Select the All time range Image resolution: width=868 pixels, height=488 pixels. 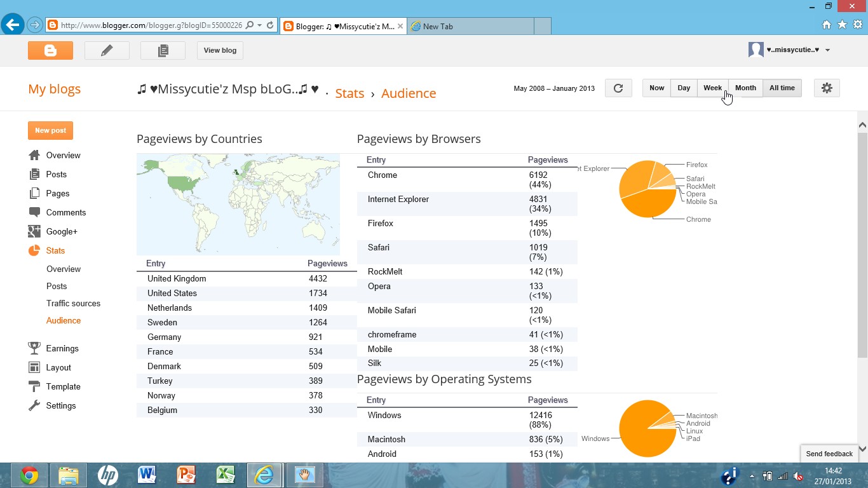(782, 88)
